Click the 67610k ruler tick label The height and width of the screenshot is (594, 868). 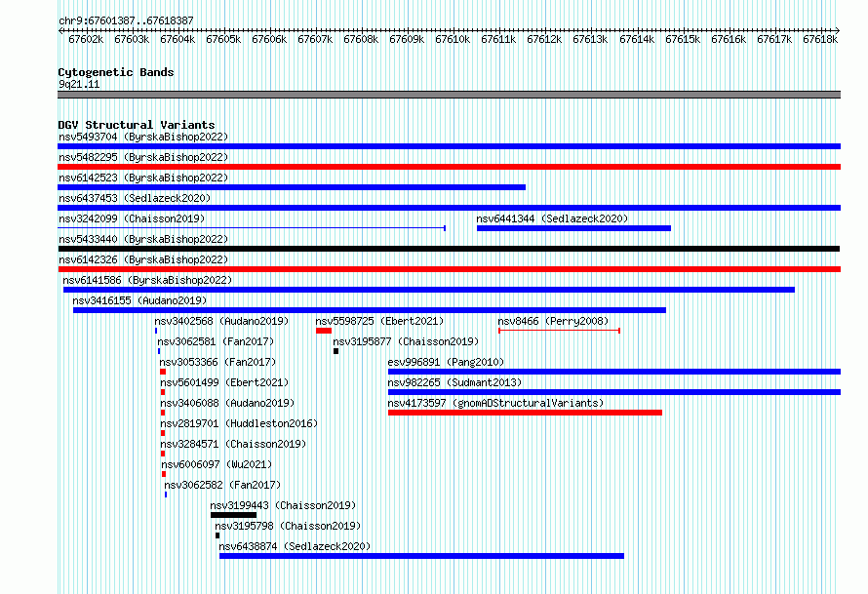point(453,39)
